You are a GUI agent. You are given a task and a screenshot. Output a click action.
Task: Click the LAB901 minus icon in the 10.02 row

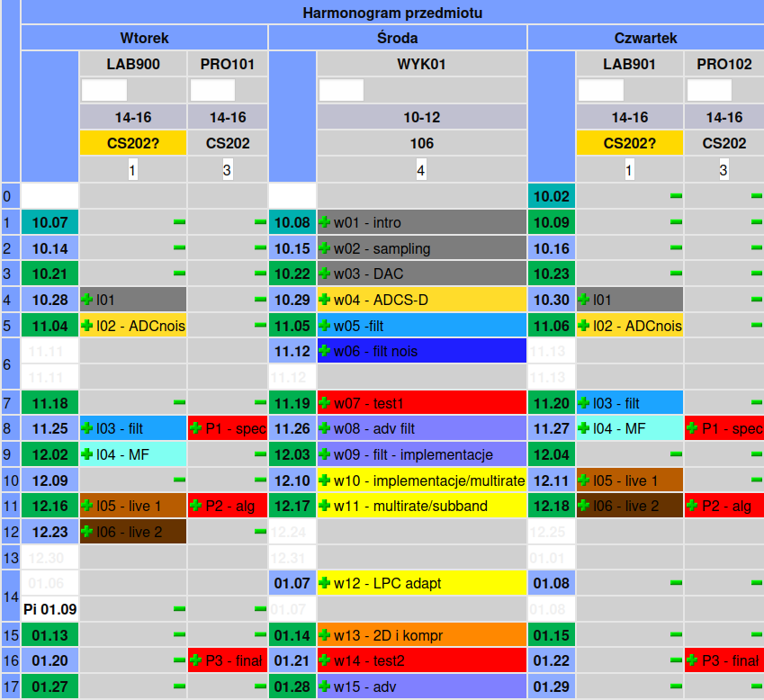(x=676, y=196)
